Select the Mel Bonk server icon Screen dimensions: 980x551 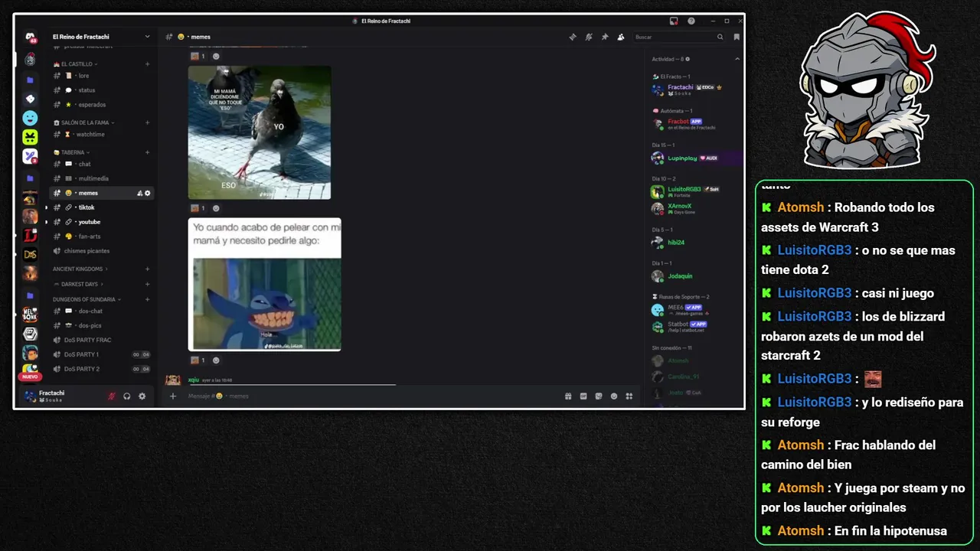30,314
